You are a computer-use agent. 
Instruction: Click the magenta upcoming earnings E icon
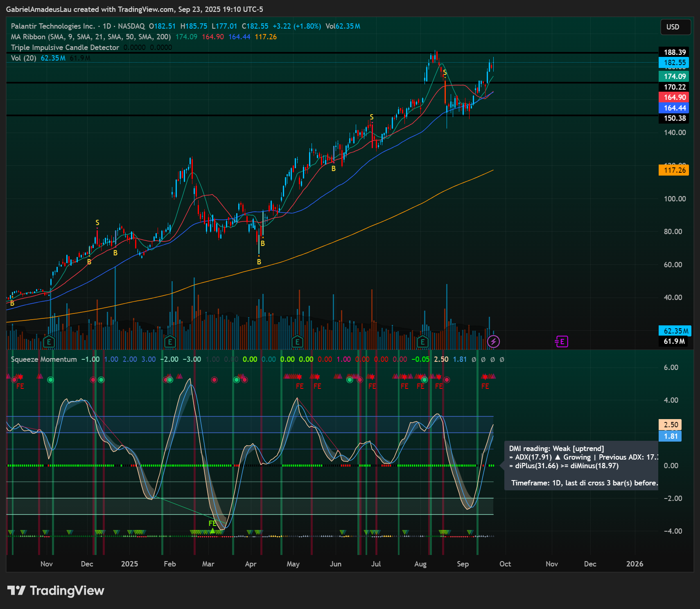point(562,341)
